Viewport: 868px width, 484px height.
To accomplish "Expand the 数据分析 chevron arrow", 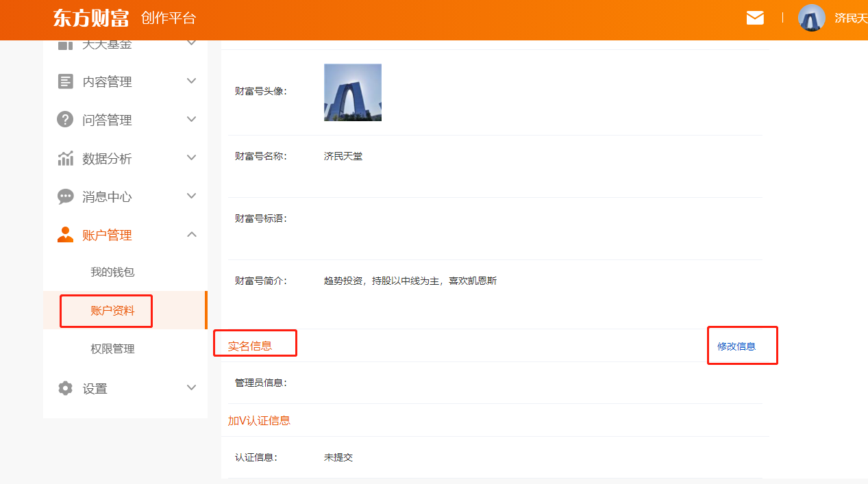I will (192, 157).
